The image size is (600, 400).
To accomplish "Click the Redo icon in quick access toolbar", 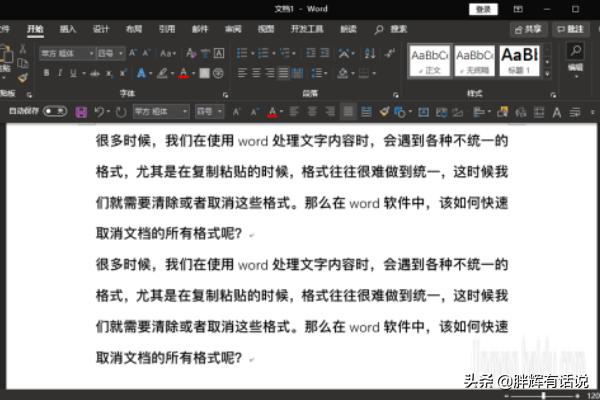I will pos(121,112).
